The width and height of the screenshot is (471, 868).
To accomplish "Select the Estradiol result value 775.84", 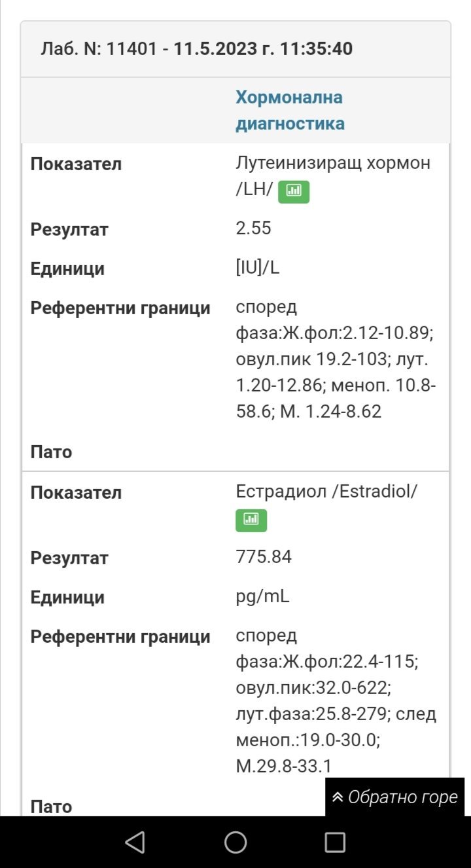I will tap(264, 557).
